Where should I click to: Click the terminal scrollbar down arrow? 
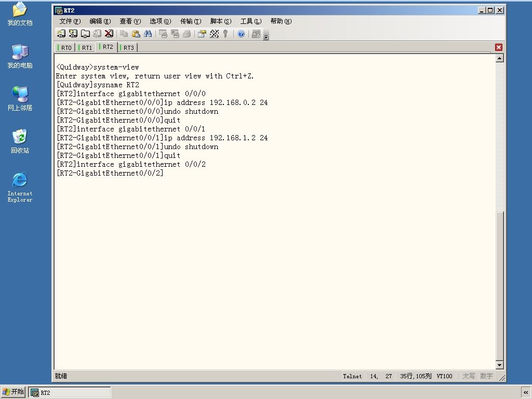coord(499,365)
